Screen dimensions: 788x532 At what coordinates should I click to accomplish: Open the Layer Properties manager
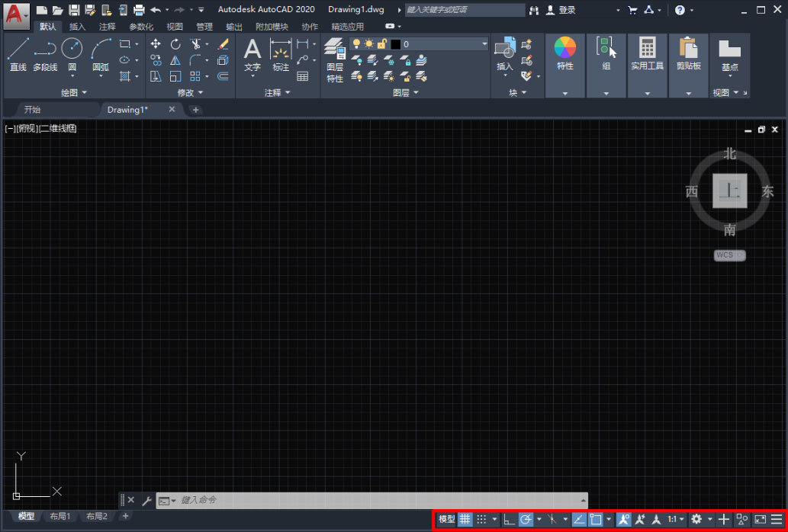point(334,57)
